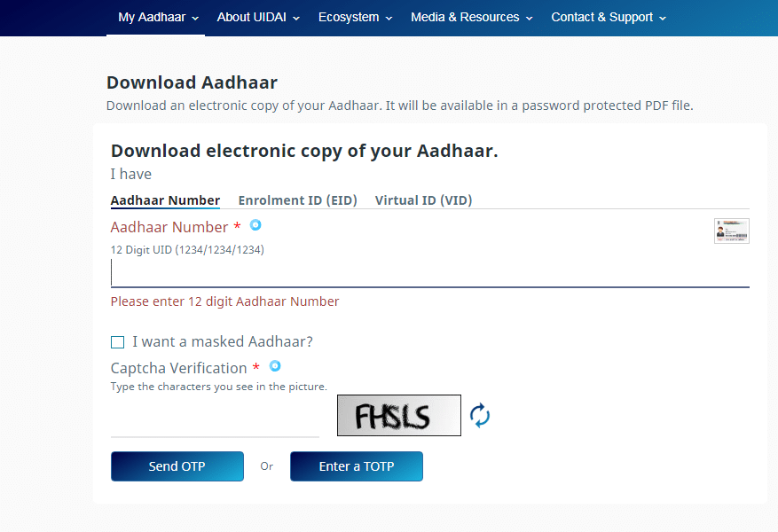The height and width of the screenshot is (532, 778).
Task: Click the captcha image showing FHSLS
Action: [398, 415]
